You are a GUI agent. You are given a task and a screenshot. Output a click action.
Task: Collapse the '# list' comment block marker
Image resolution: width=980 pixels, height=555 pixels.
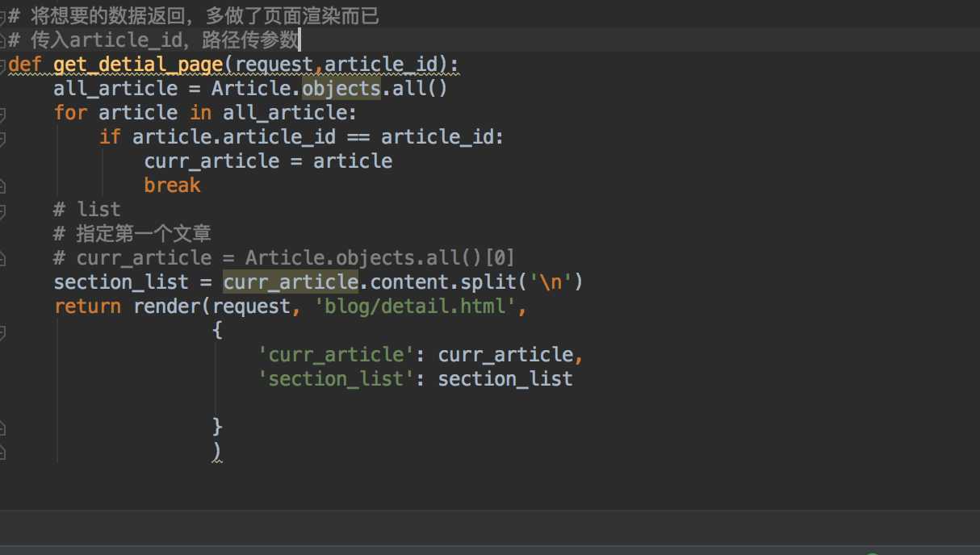pos(2,211)
